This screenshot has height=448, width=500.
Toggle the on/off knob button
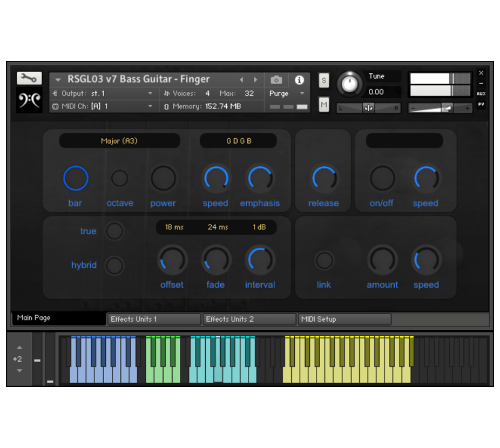point(382,178)
